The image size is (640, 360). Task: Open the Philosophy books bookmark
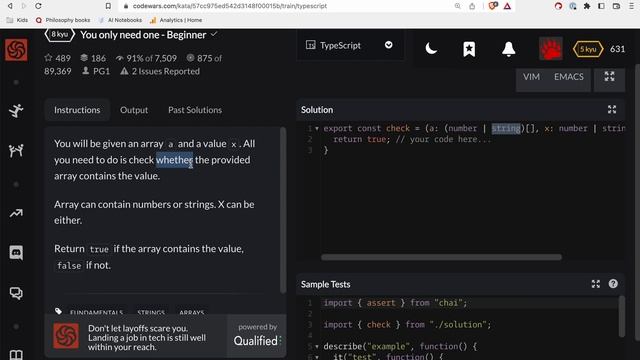(x=63, y=20)
